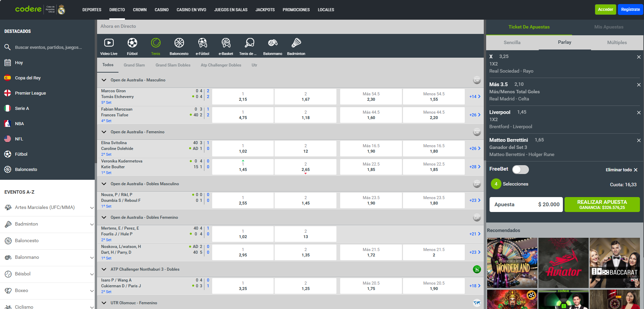Select the Badminton shuttlecock icon in sports bar

point(296,43)
